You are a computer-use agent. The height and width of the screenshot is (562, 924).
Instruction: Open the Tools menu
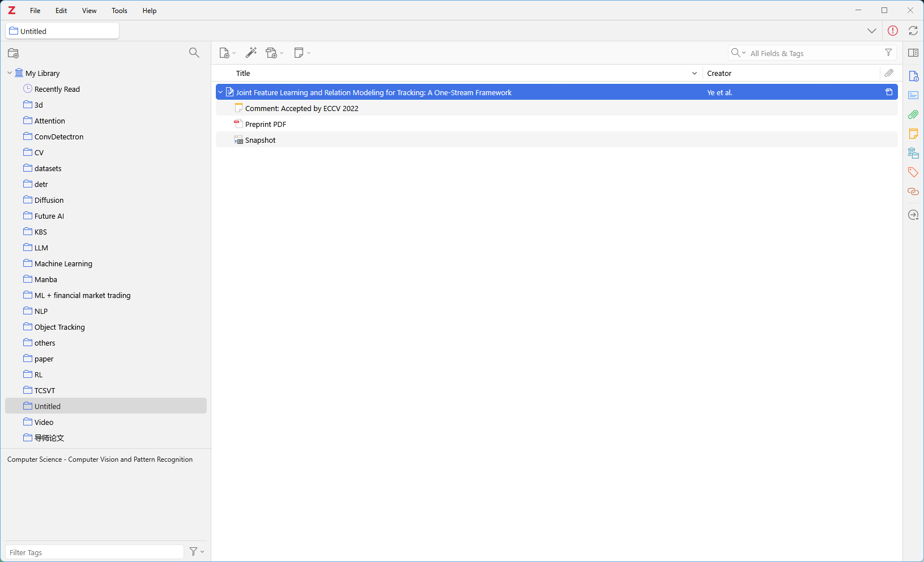coord(120,11)
